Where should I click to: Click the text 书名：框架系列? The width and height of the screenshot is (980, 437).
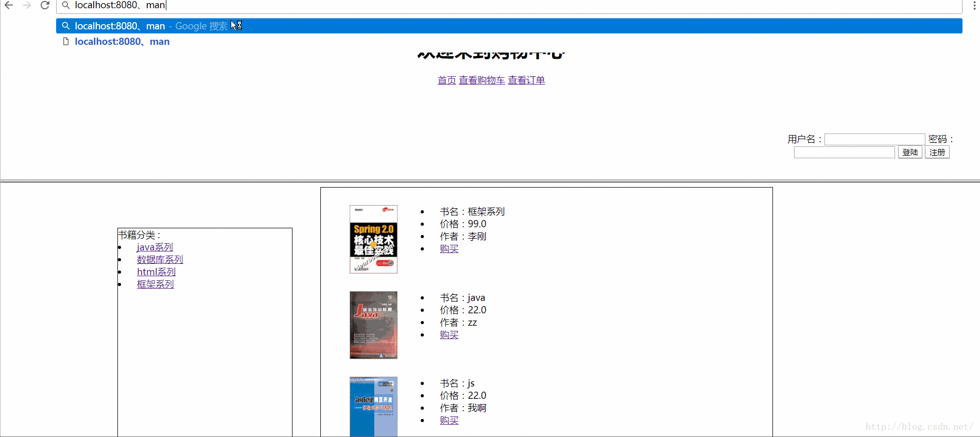[472, 212]
